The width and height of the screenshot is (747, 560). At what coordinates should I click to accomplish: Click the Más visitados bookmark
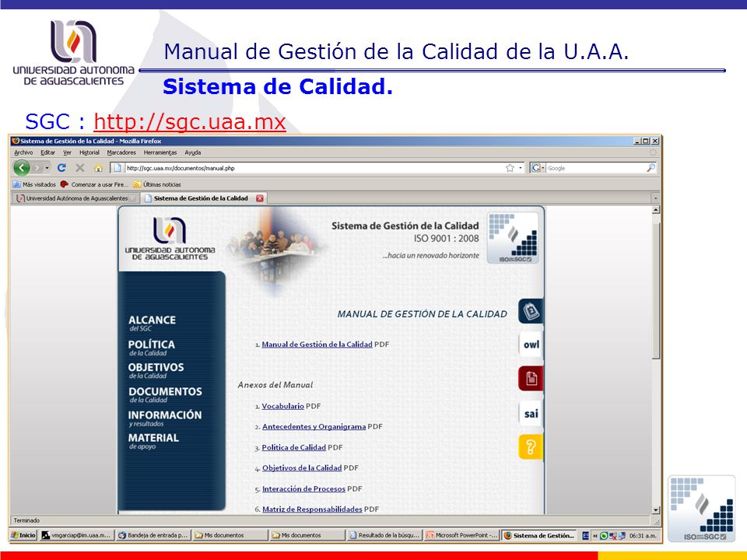pos(34,184)
